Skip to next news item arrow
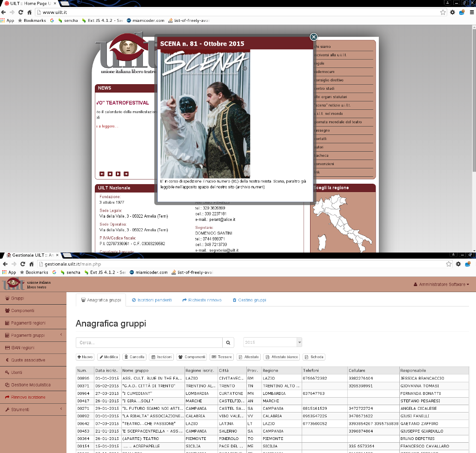This screenshot has width=476, height=453. 126,174
